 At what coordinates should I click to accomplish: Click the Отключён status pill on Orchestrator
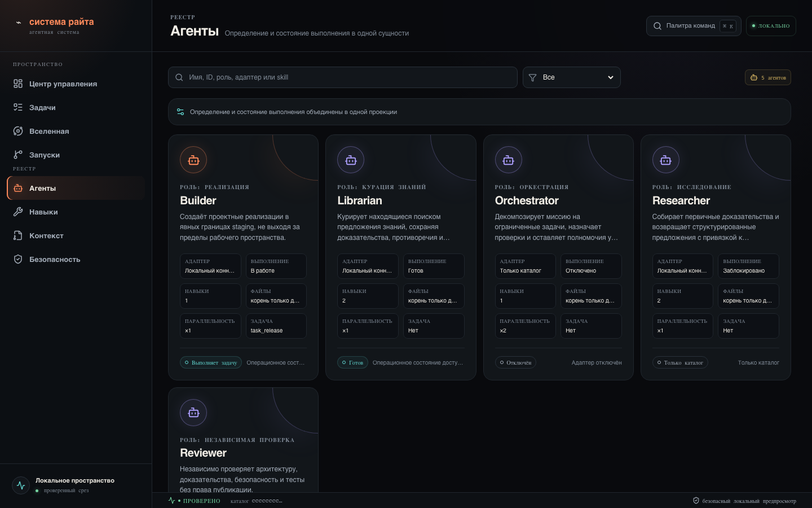coord(515,362)
